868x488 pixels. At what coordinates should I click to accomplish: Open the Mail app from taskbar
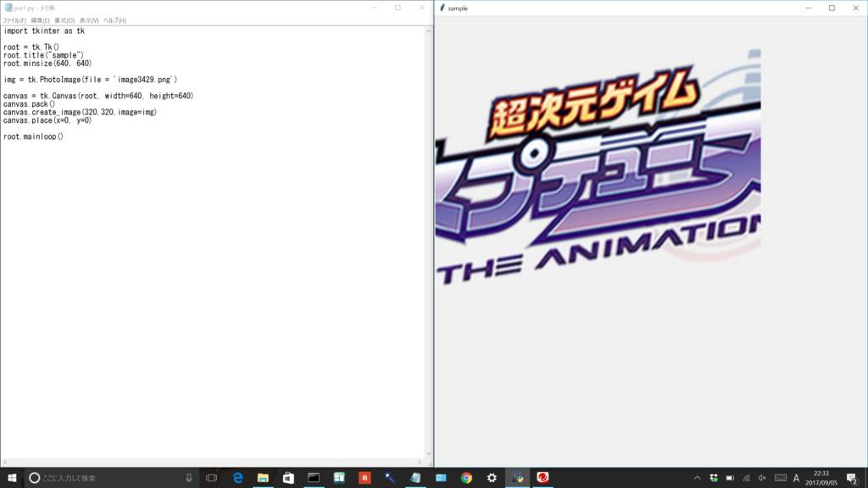click(x=441, y=478)
